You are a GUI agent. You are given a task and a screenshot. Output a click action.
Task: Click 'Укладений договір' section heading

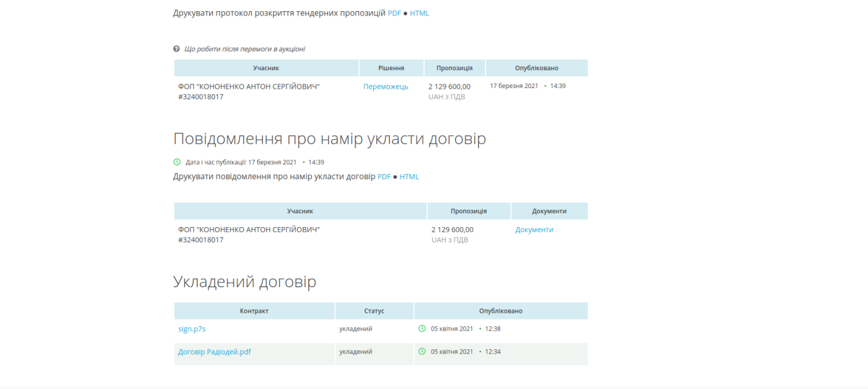point(245,282)
